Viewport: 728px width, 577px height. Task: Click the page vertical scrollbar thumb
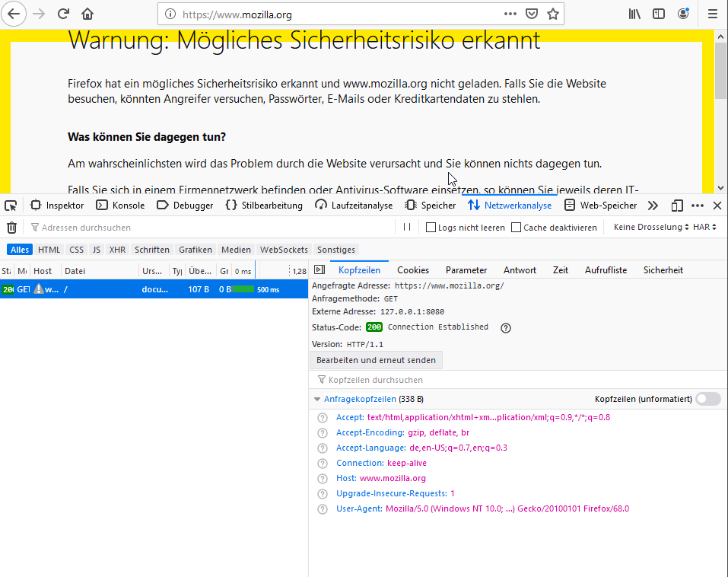(x=720, y=70)
